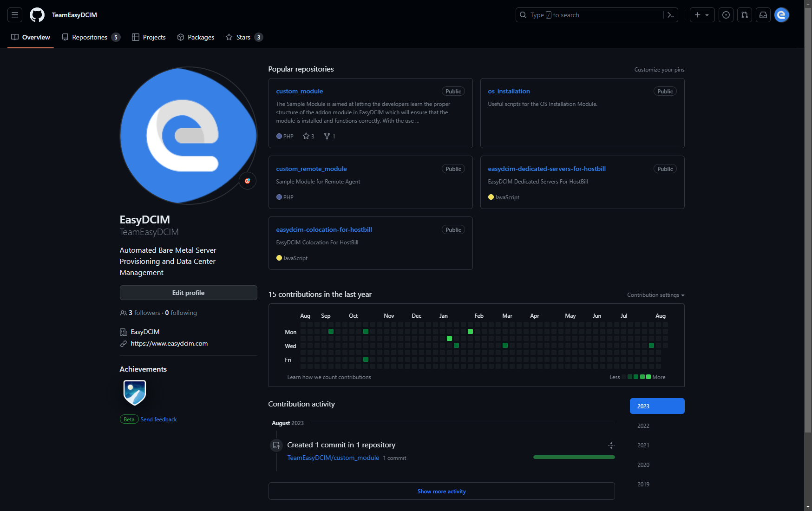Open easydcim-dedicated-servers-for-hostbill repository
This screenshot has width=812, height=511.
pyautogui.click(x=547, y=169)
